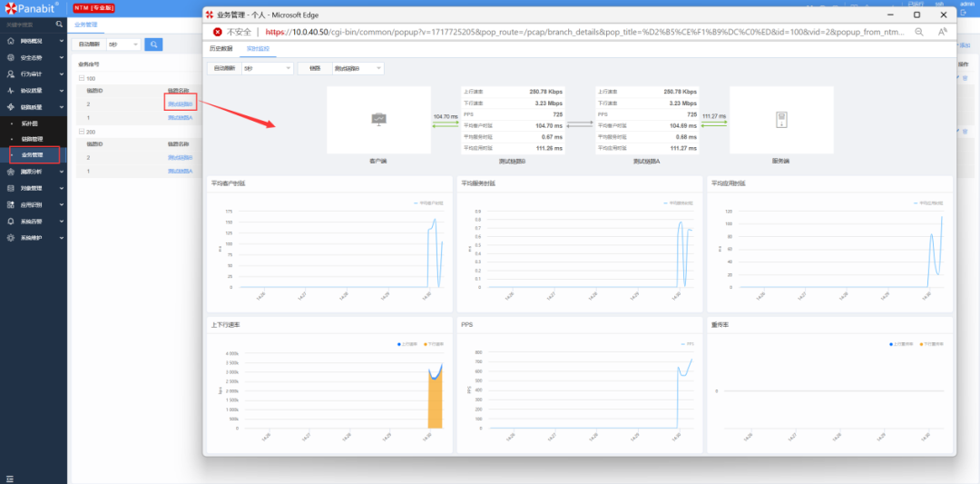Click the Edge read aloud icon
This screenshot has width=980, height=484.
[943, 32]
